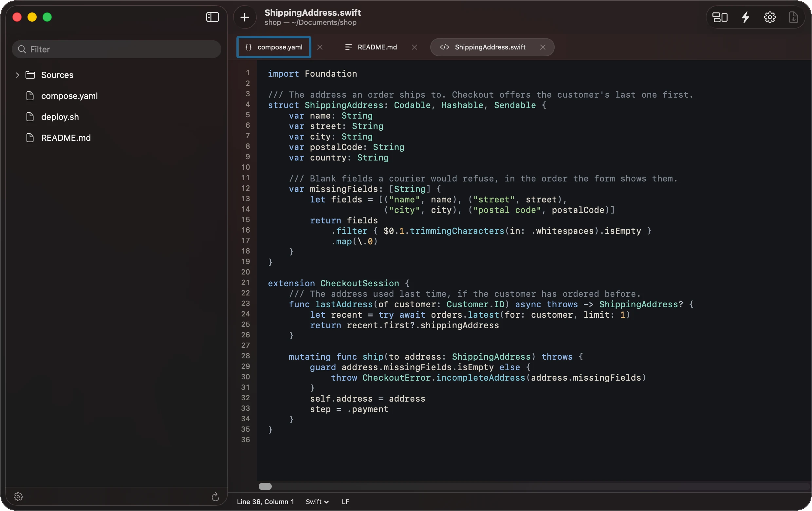Click the sidebar refresh icon
The image size is (812, 511).
click(215, 497)
